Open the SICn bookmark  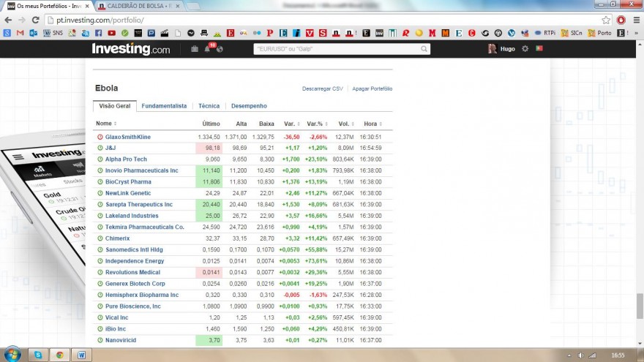[572, 33]
